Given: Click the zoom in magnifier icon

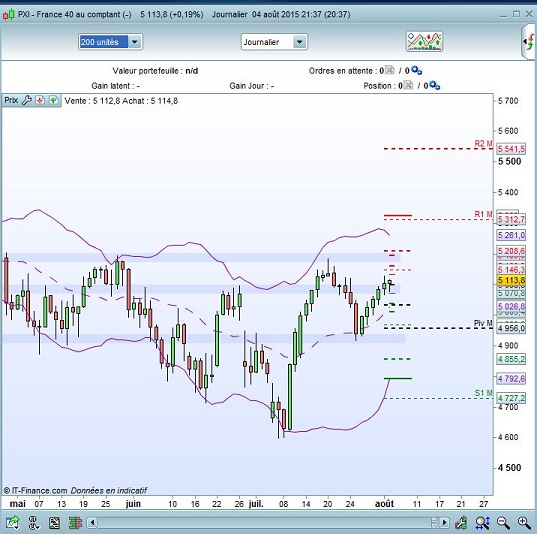Looking at the screenshot, I should tap(524, 523).
